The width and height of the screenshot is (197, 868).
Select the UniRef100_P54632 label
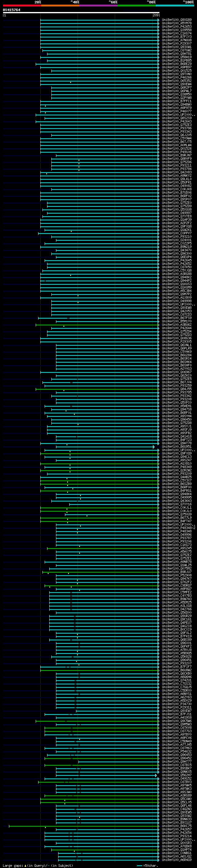point(177,751)
